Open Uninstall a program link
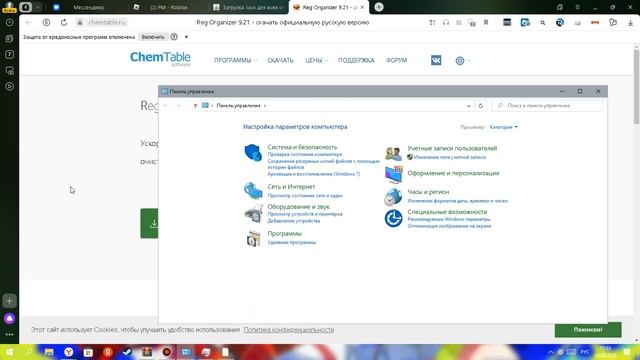 [x=291, y=242]
